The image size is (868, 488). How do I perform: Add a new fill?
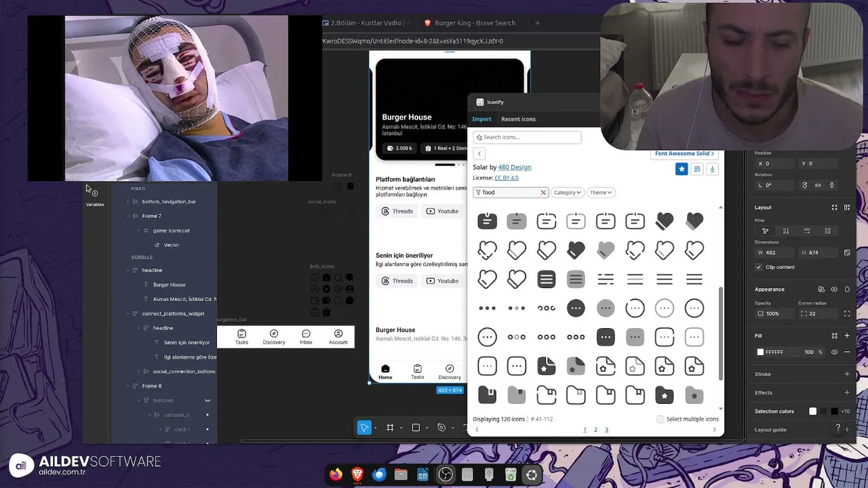[847, 335]
